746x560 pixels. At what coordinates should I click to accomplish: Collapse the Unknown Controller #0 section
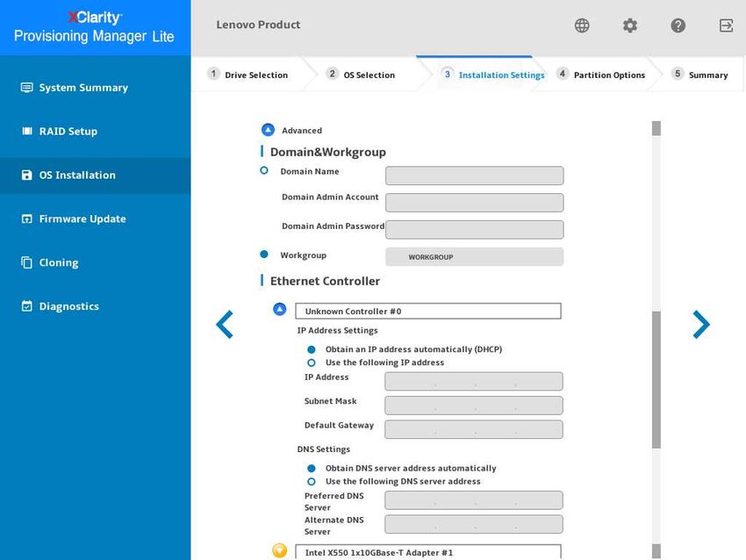[280, 310]
